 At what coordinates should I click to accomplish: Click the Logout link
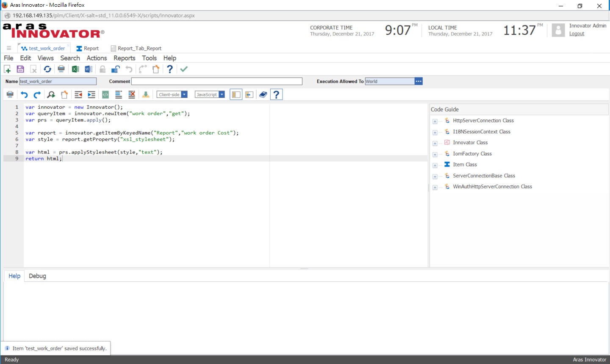(x=577, y=34)
